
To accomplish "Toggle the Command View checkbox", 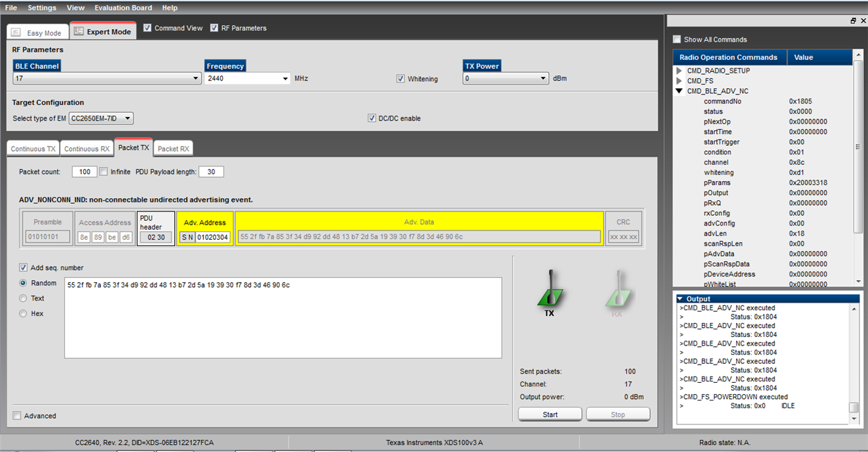I will [x=147, y=28].
